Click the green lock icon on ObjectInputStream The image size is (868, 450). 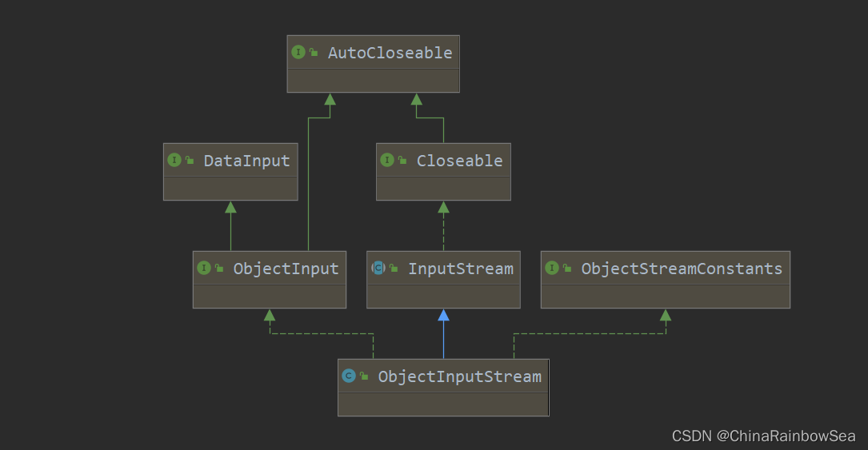pyautogui.click(x=364, y=377)
